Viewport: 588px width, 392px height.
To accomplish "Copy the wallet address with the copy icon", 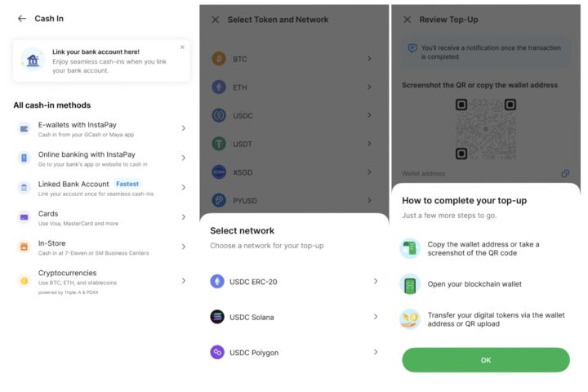I will coord(565,173).
